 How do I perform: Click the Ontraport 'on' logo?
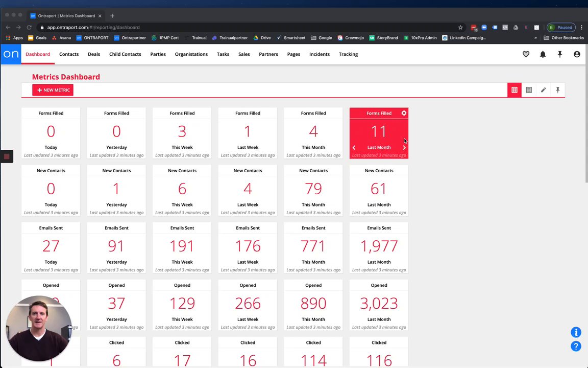point(11,54)
